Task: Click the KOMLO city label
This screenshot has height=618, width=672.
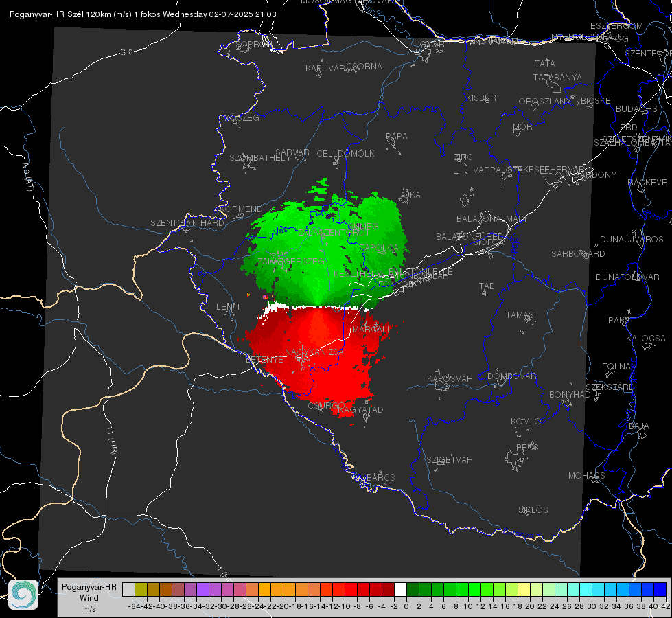Action: click(526, 422)
